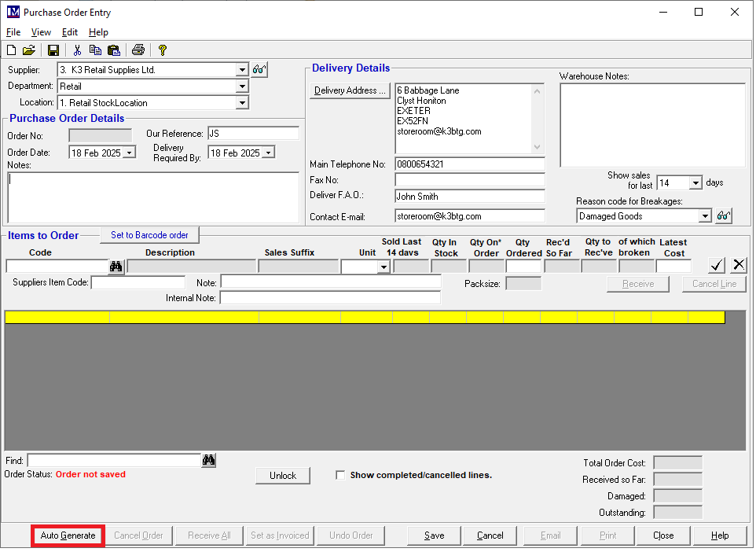Open the Edit menu
The height and width of the screenshot is (552, 756).
tap(69, 32)
